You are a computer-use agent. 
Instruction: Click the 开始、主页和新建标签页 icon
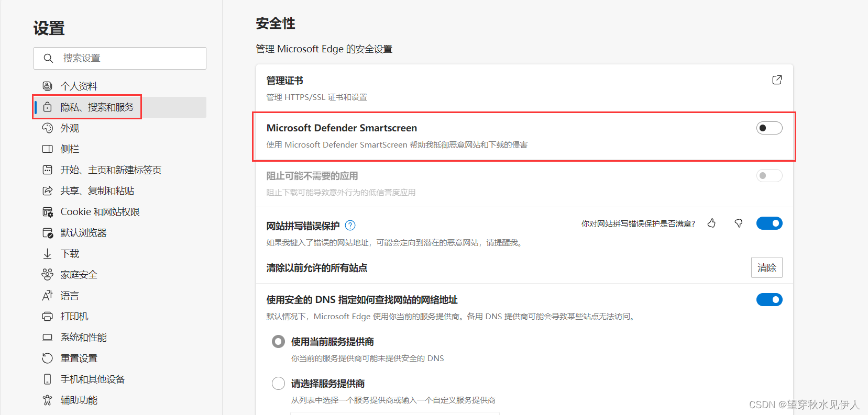click(x=47, y=170)
